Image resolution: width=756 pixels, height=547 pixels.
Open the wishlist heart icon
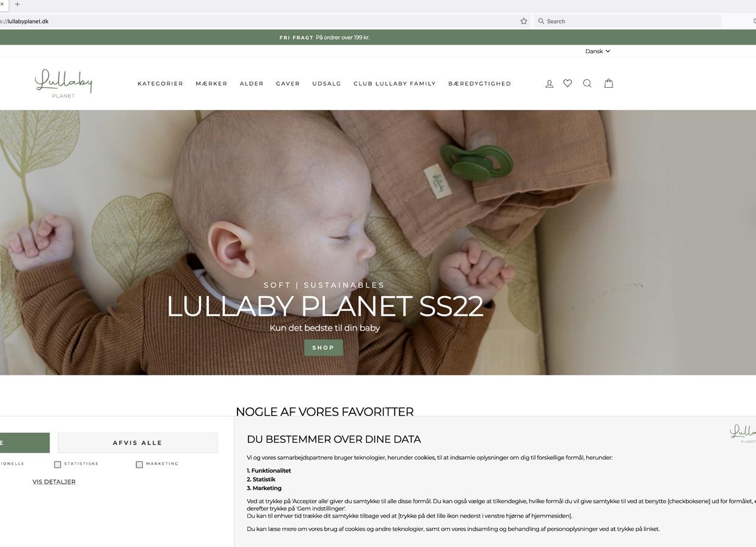[x=567, y=83]
